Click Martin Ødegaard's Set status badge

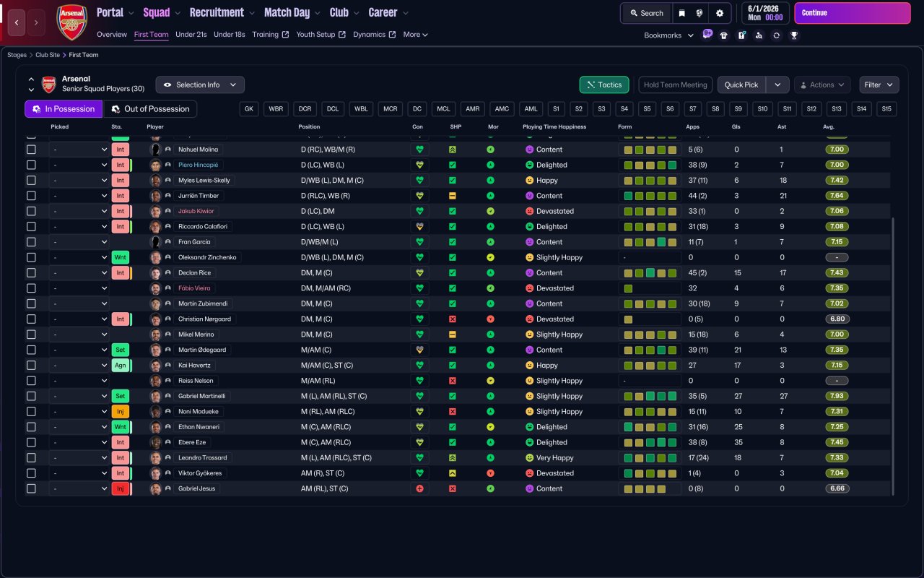click(120, 350)
